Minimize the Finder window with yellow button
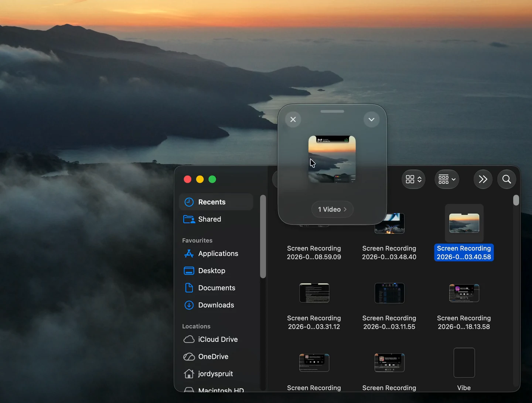Viewport: 532px width, 403px height. 200,179
